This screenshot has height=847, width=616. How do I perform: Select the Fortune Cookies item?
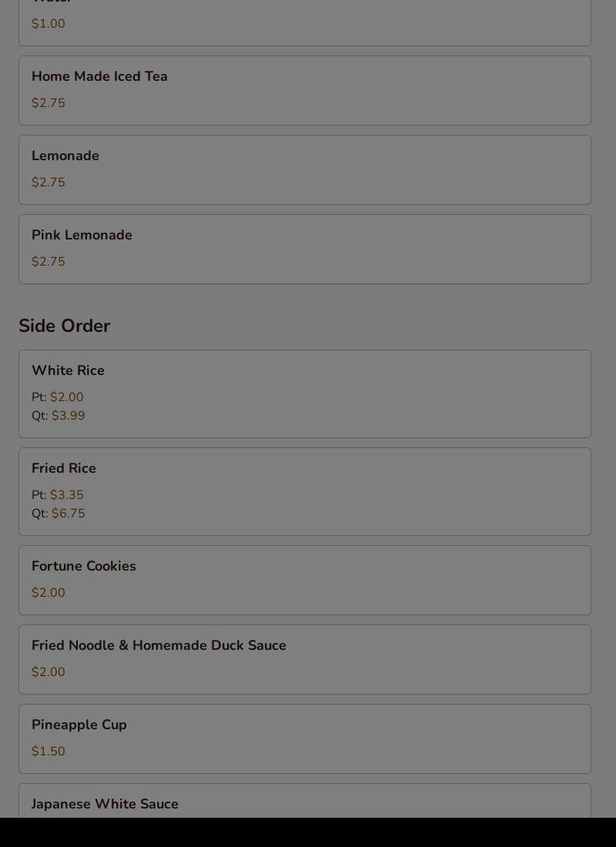coord(84,566)
